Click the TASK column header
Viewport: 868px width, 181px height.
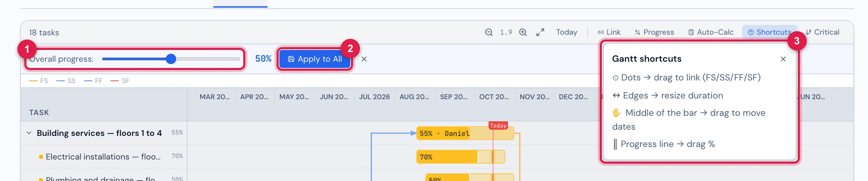click(x=39, y=113)
